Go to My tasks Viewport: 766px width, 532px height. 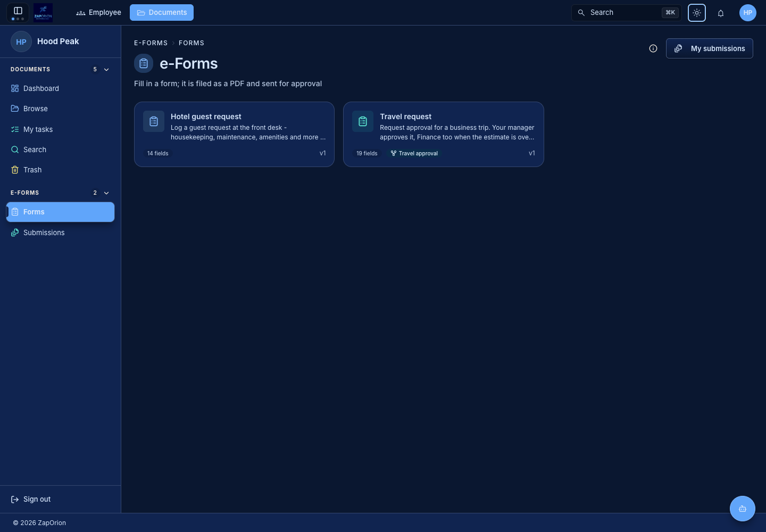pos(61,129)
